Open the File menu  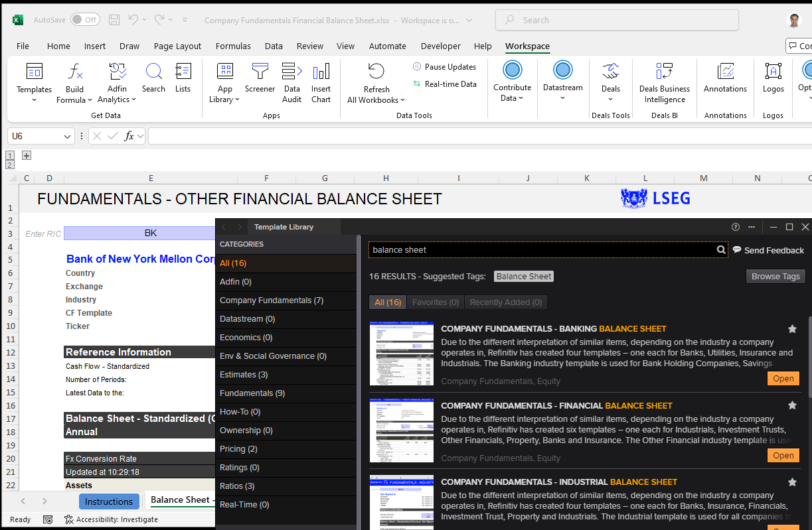click(x=23, y=46)
